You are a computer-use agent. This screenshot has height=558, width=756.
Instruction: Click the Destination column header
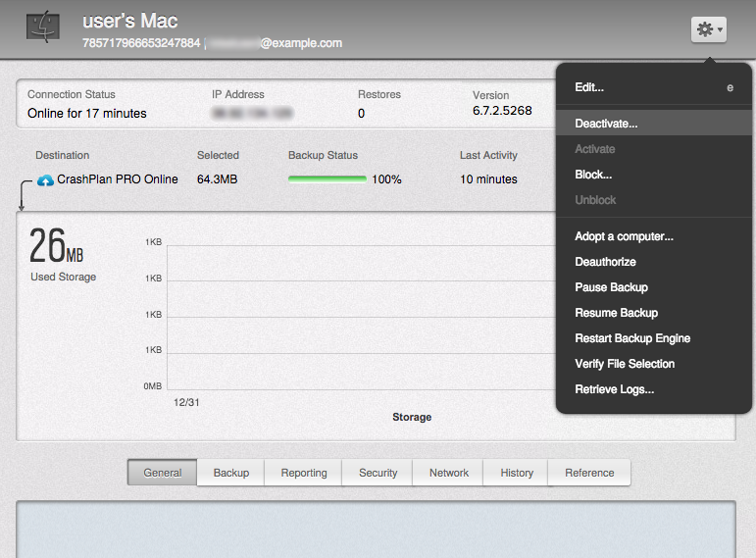(62, 155)
